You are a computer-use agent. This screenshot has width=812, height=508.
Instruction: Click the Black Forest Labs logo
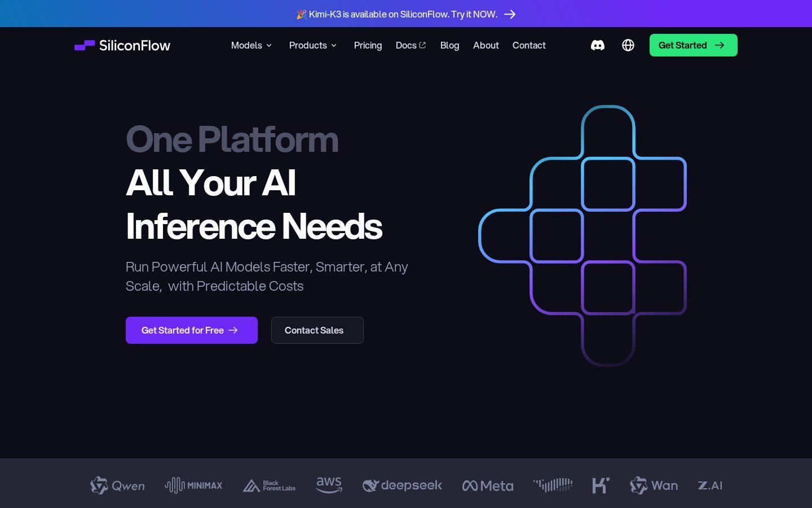[x=269, y=485]
